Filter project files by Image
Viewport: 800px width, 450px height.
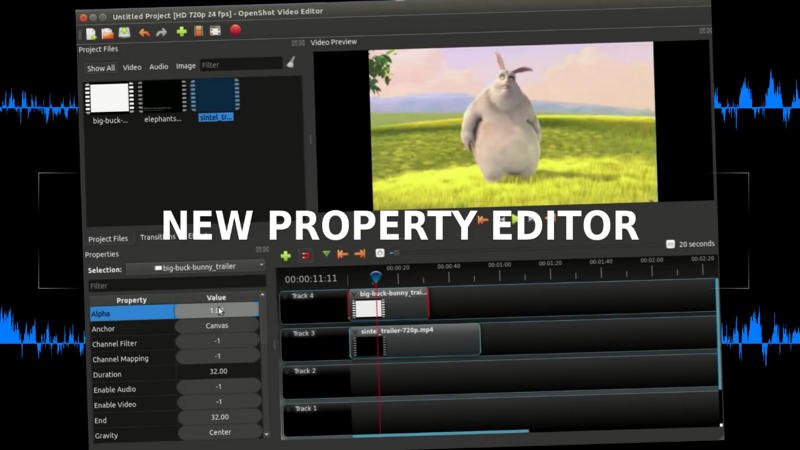tap(186, 66)
